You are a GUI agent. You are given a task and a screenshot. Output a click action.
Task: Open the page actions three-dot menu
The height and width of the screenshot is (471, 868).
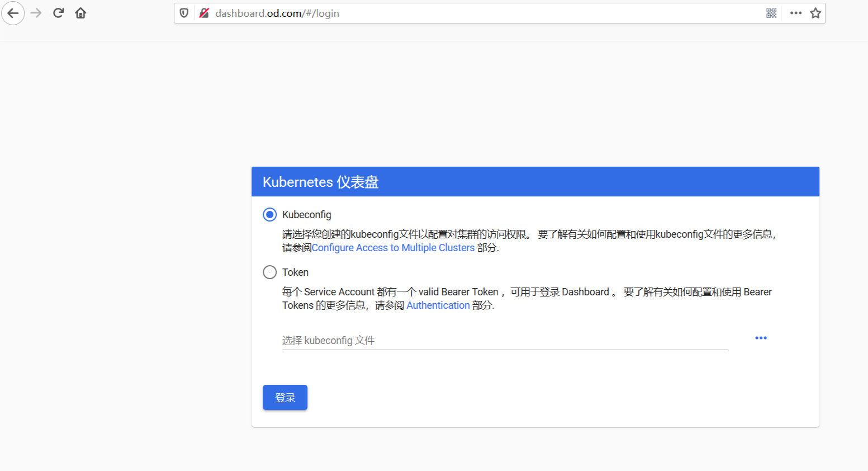(x=796, y=13)
